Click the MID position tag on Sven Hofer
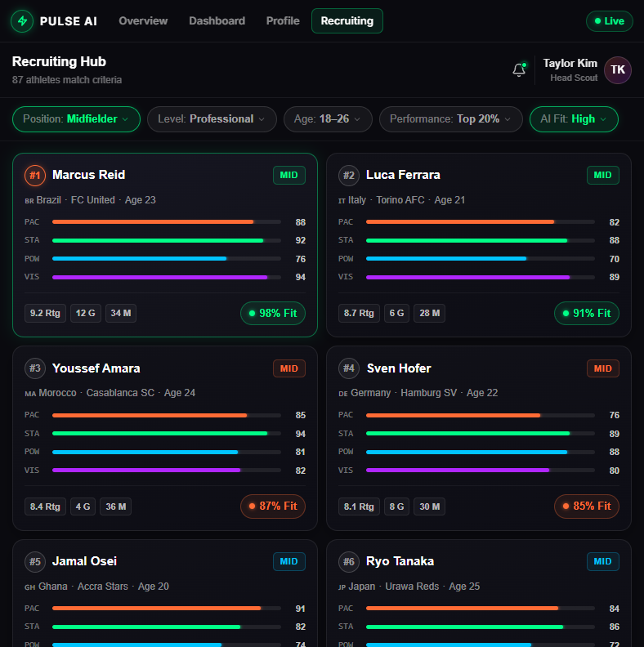Screen dimensions: 644x647 pos(602,368)
